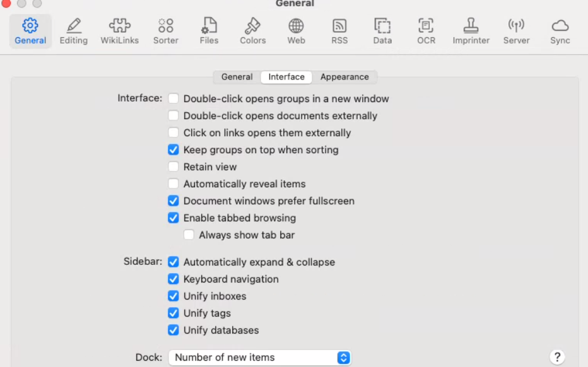
Task: Open the Sync cloud preferences
Action: tap(560, 31)
